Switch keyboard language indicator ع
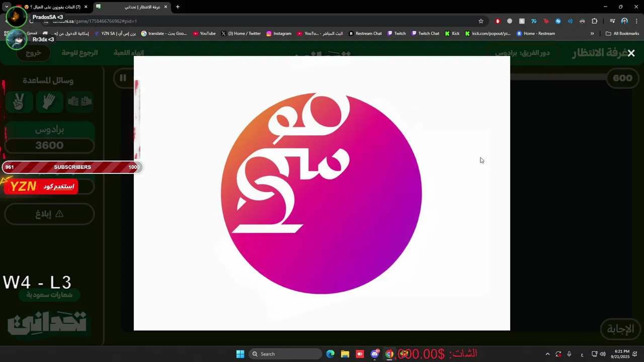The width and height of the screenshot is (644, 362). coord(582,354)
